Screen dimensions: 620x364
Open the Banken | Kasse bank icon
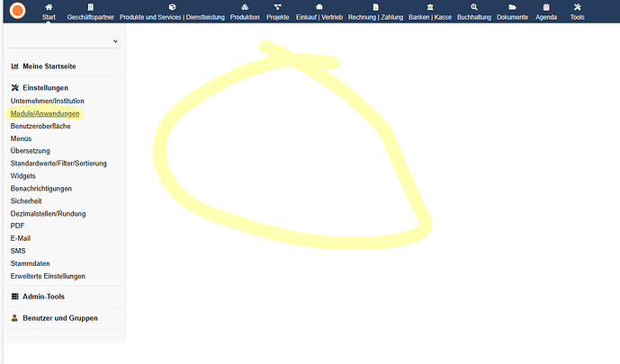coord(430,7)
